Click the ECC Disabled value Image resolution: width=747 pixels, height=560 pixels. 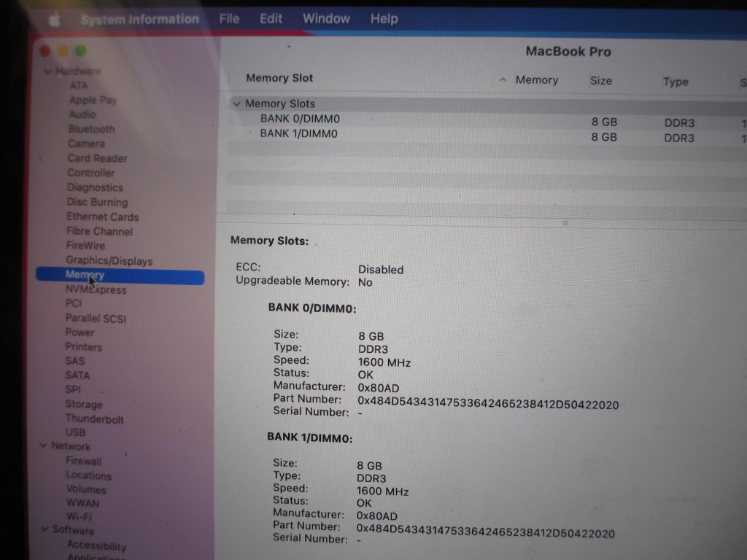(381, 270)
